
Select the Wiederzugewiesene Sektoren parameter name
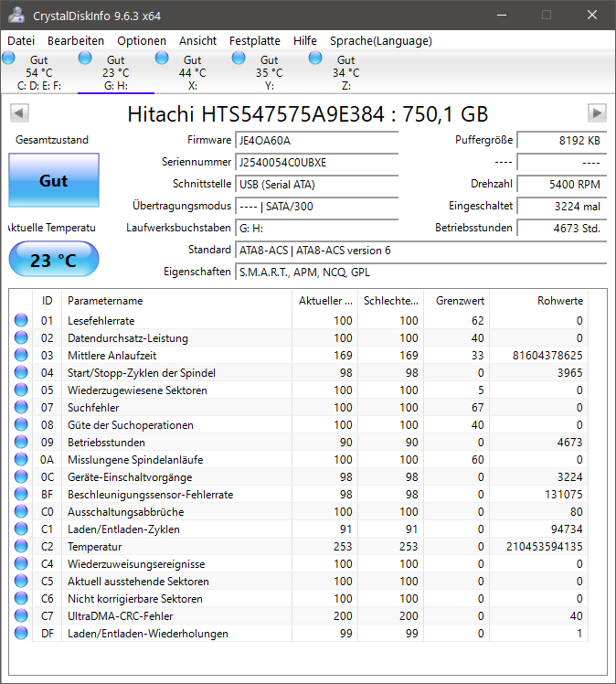[137, 390]
